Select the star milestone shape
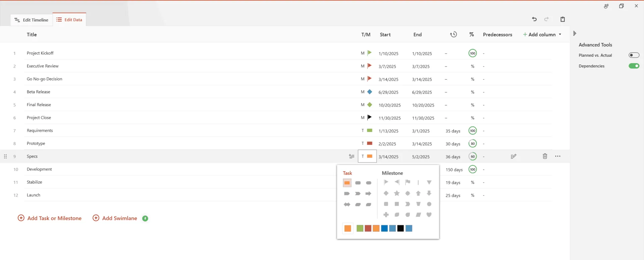The image size is (644, 260). 397,193
